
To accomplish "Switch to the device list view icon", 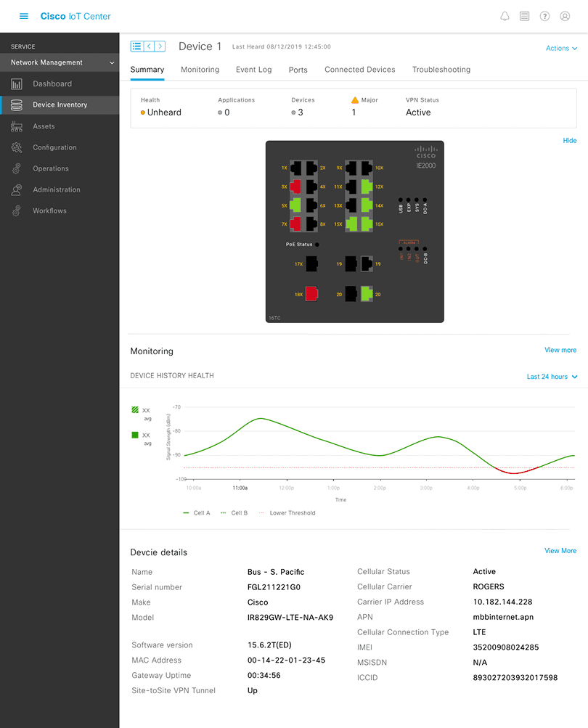I will pos(136,46).
